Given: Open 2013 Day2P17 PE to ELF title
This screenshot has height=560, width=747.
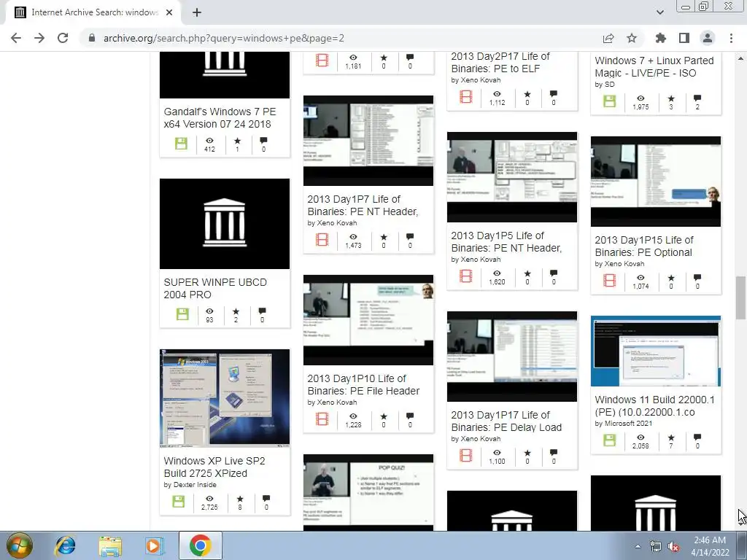Looking at the screenshot, I should [x=500, y=63].
